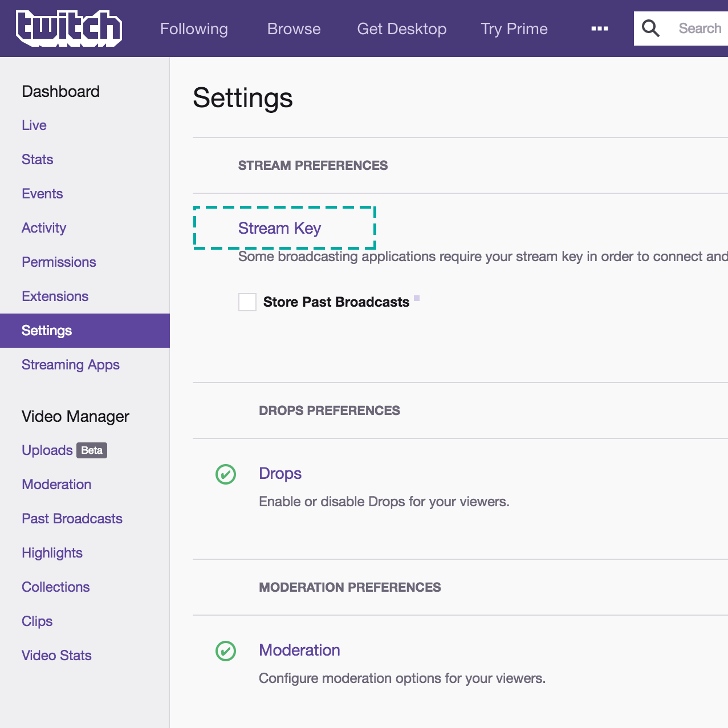The image size is (728, 728).
Task: Click the Beta badge next to Uploads
Action: click(x=92, y=450)
